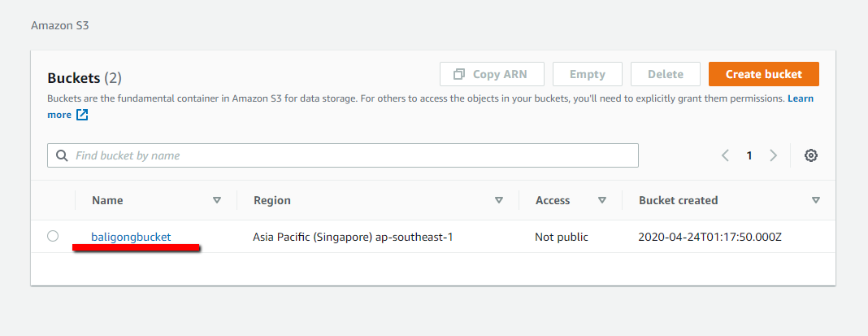
Task: Click the Empty button
Action: [x=587, y=74]
